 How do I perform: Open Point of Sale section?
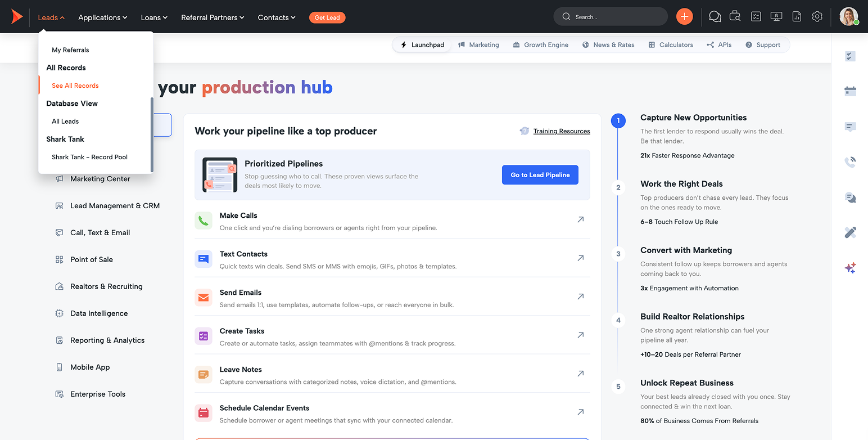coord(92,260)
